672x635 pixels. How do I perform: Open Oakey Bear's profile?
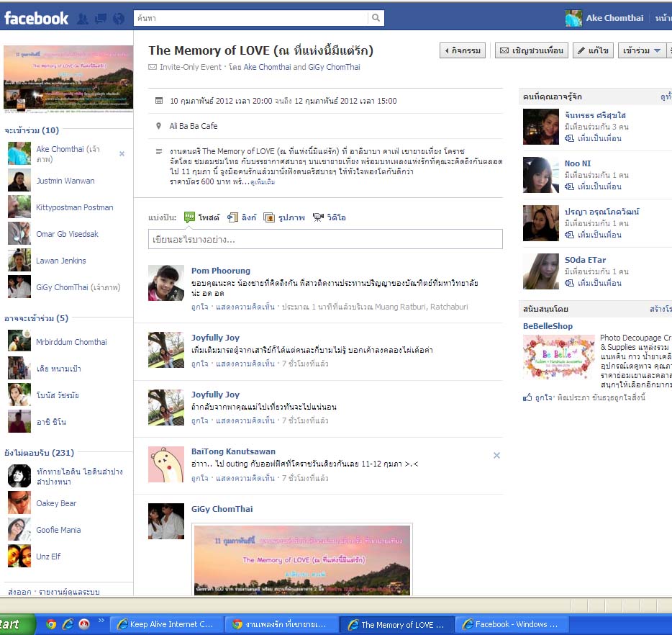56,503
